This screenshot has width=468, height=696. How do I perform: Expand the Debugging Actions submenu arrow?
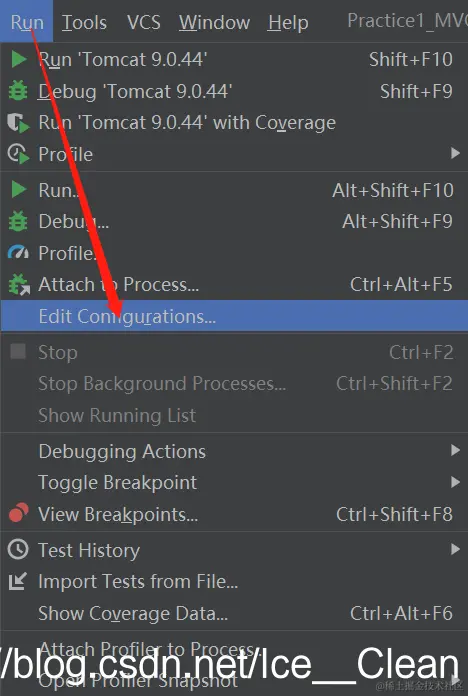455,451
